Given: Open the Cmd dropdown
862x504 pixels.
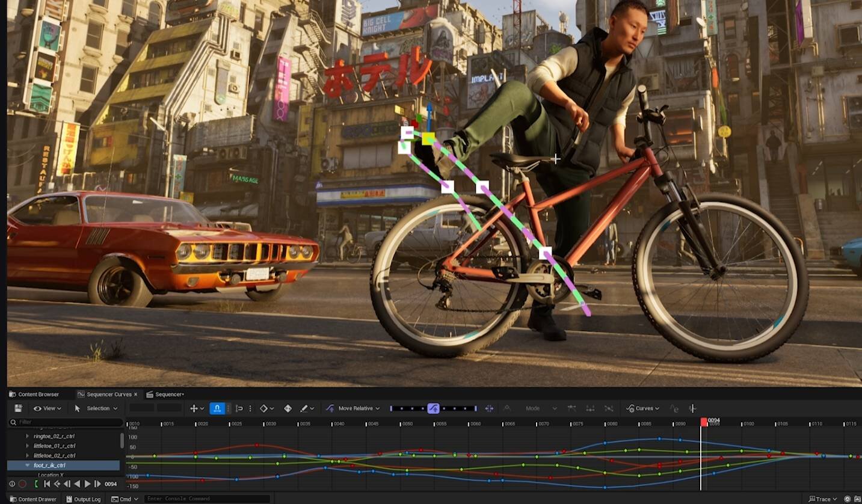Looking at the screenshot, I should click(x=125, y=499).
